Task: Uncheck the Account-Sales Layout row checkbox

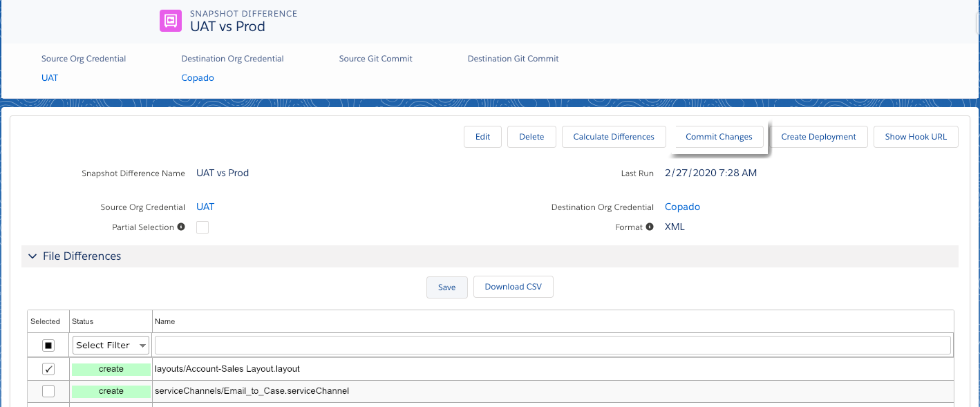Action: 48,369
